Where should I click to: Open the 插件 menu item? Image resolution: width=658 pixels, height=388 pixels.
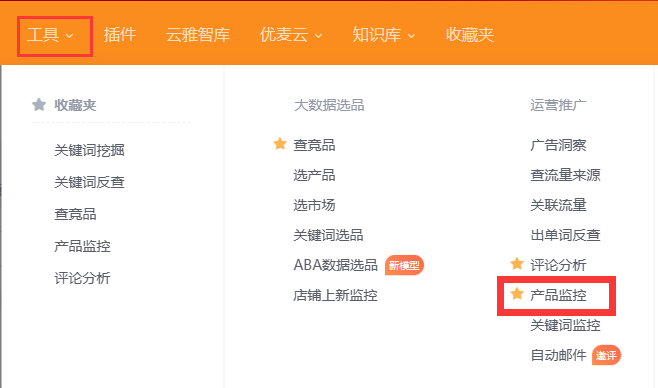click(120, 35)
